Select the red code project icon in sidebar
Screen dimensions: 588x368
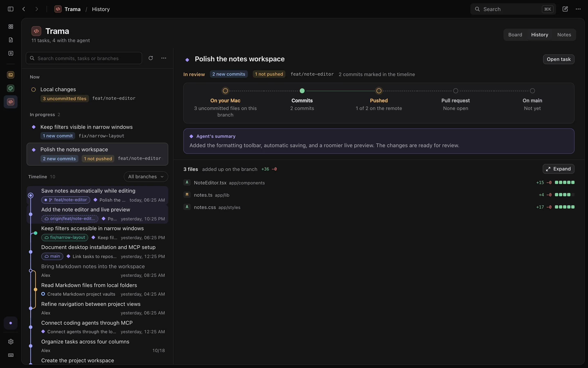coord(11,102)
